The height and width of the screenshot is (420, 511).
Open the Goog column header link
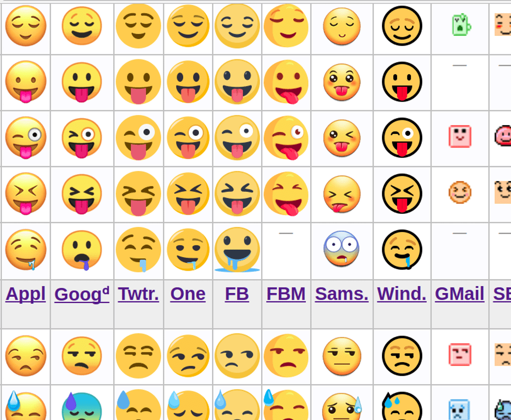[82, 294]
